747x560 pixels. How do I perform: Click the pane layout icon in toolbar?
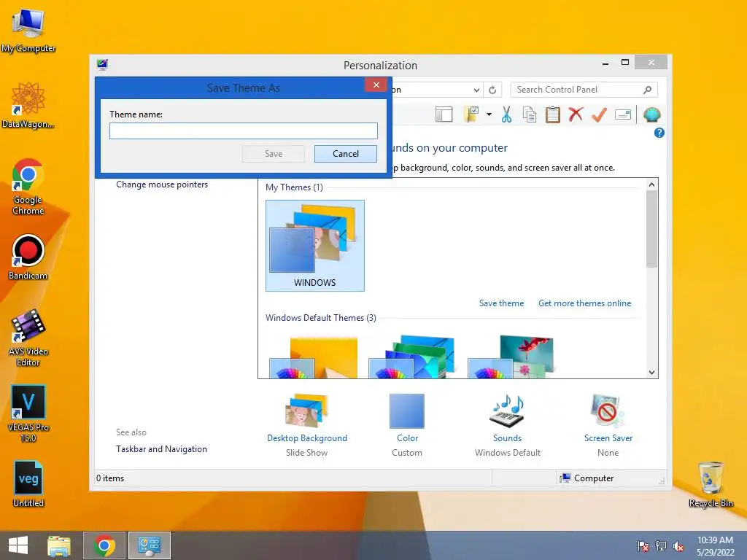(x=444, y=114)
